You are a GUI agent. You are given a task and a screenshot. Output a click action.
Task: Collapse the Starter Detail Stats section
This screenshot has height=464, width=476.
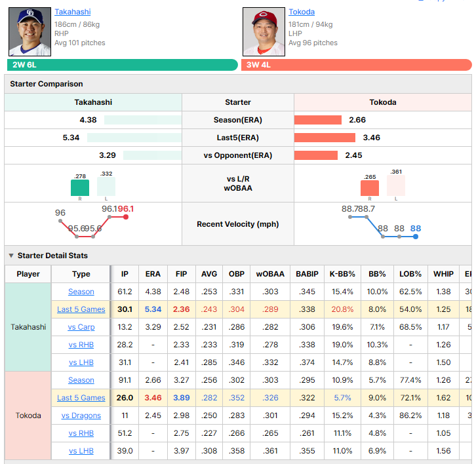[11, 256]
